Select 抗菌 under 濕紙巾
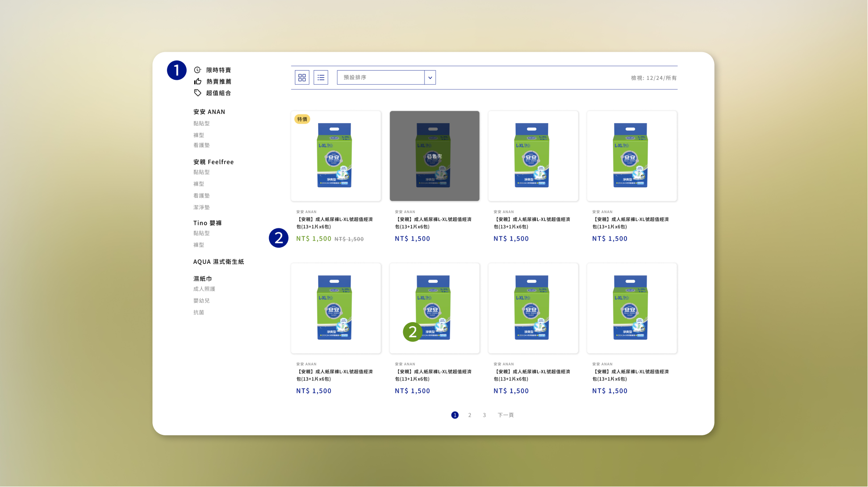 click(x=199, y=313)
